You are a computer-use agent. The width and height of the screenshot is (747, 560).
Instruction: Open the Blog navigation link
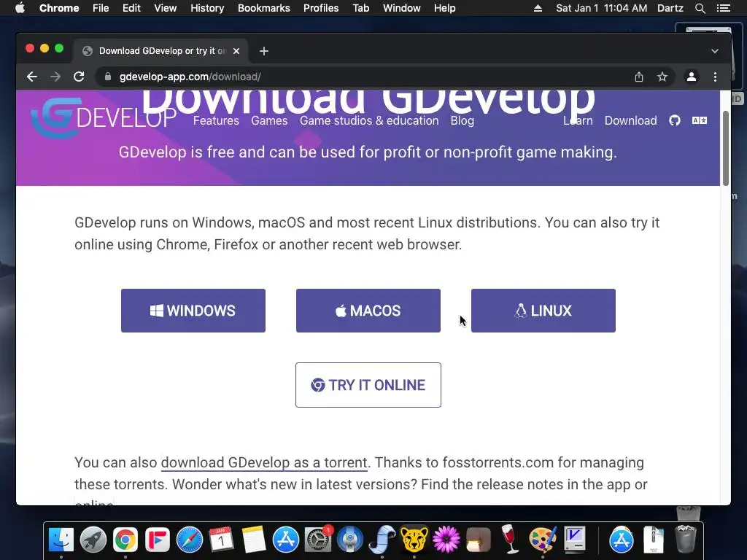click(x=462, y=121)
